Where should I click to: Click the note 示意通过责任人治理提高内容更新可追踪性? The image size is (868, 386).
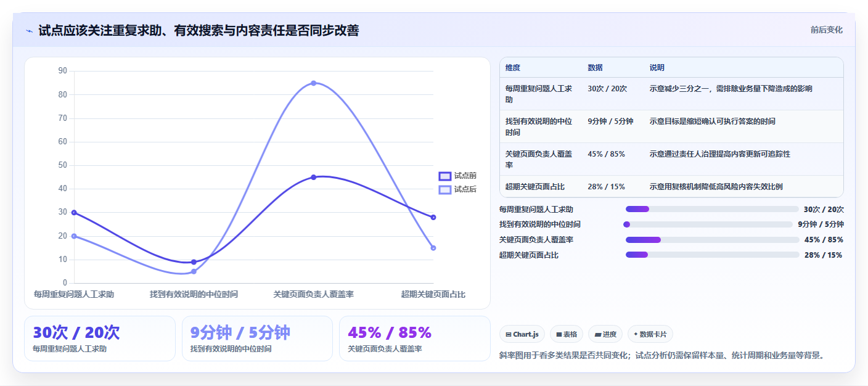click(720, 154)
